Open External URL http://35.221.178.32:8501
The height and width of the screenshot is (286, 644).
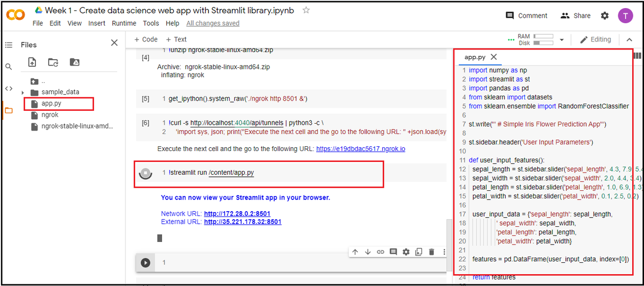point(243,221)
